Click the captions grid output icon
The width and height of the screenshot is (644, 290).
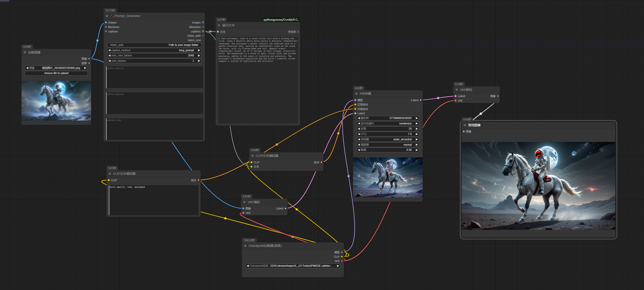click(203, 32)
